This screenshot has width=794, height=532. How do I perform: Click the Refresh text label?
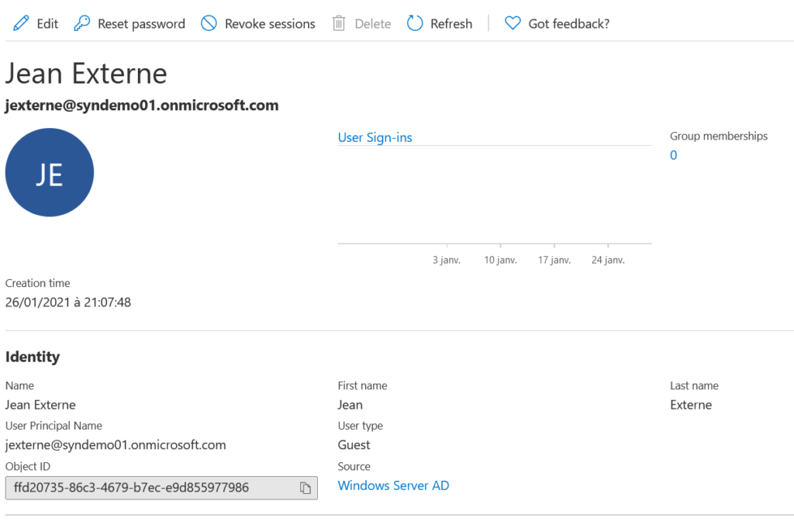click(451, 24)
